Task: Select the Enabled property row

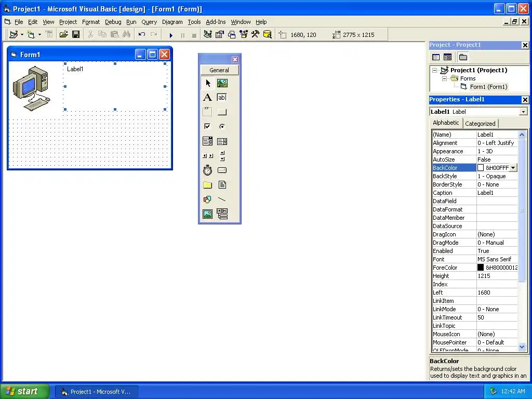Action: point(475,251)
